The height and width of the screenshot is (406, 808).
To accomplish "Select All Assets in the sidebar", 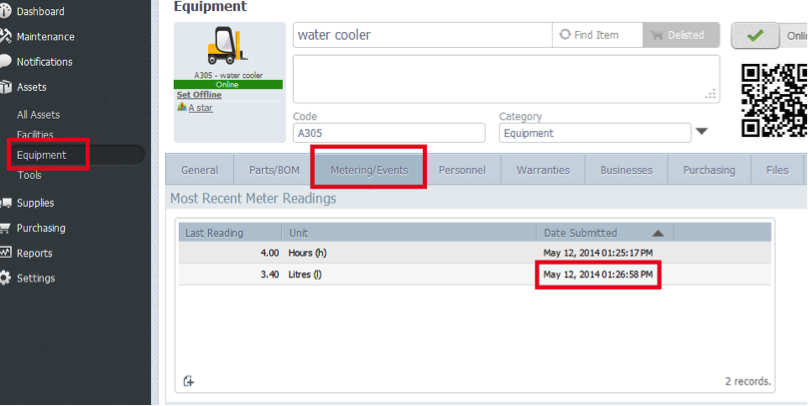I will (x=38, y=114).
